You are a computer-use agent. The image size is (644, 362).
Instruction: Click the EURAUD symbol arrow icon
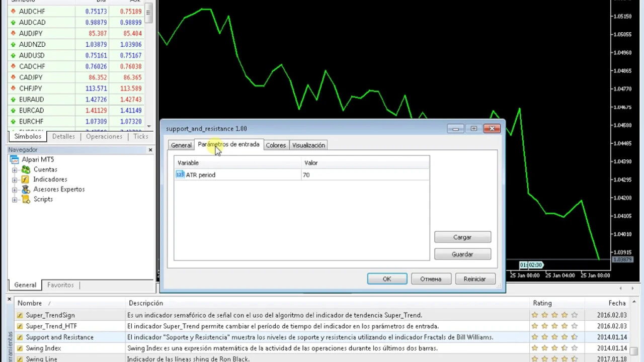13,100
